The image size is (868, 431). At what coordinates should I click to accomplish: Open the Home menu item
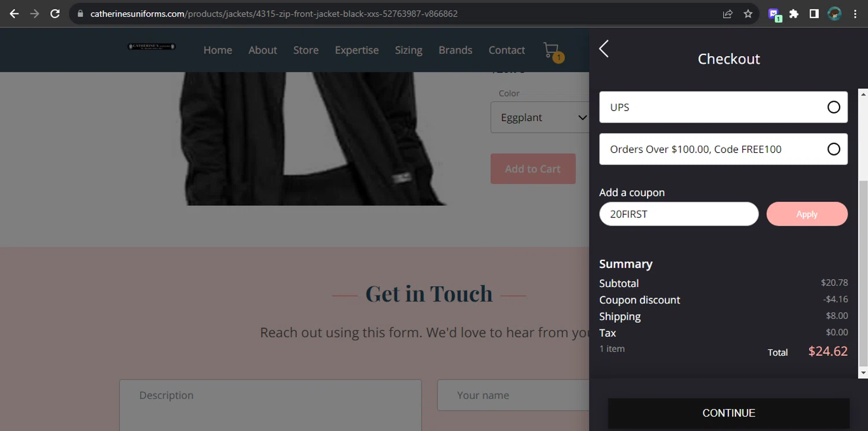click(218, 50)
